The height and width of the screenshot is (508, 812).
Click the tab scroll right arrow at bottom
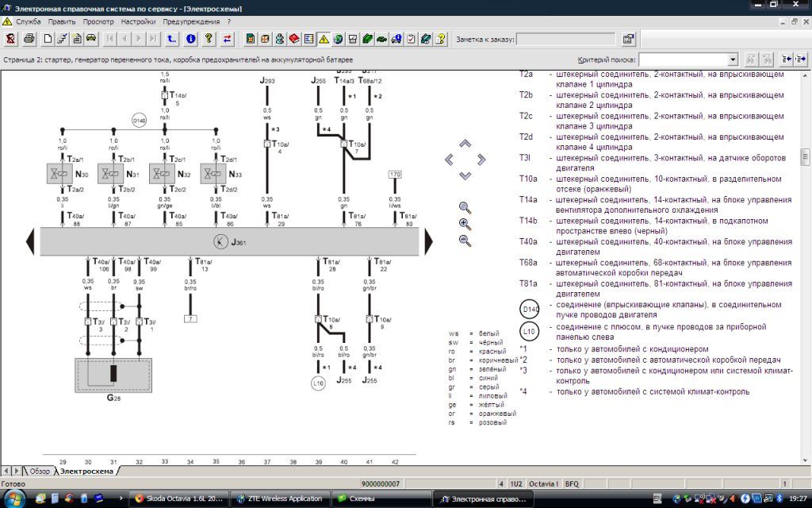click(x=17, y=471)
